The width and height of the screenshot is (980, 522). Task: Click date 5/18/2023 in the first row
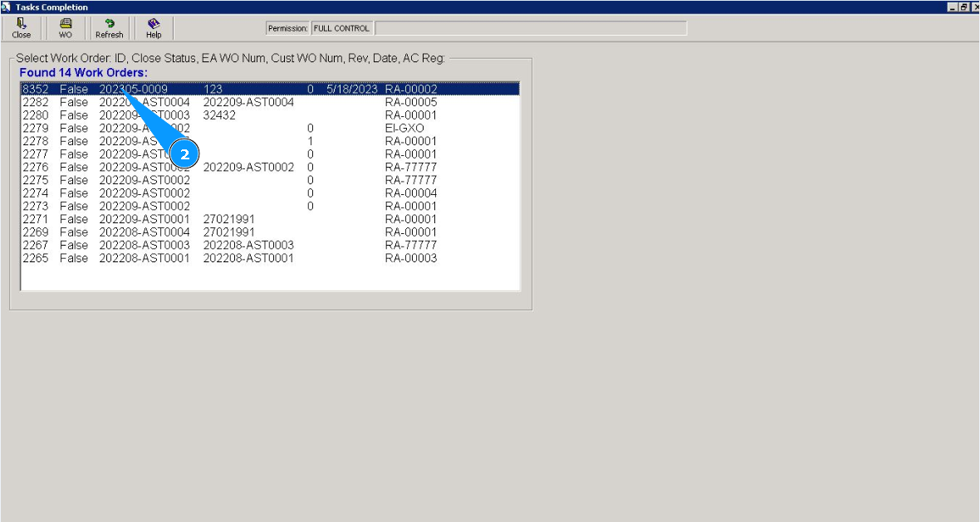pos(352,90)
